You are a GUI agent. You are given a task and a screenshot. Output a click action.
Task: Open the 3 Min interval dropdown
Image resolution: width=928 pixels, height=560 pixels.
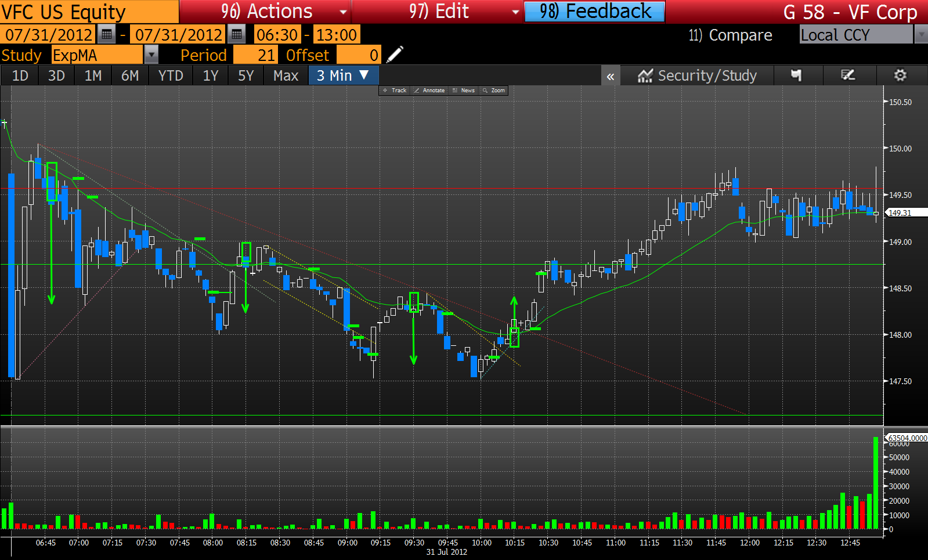point(343,75)
